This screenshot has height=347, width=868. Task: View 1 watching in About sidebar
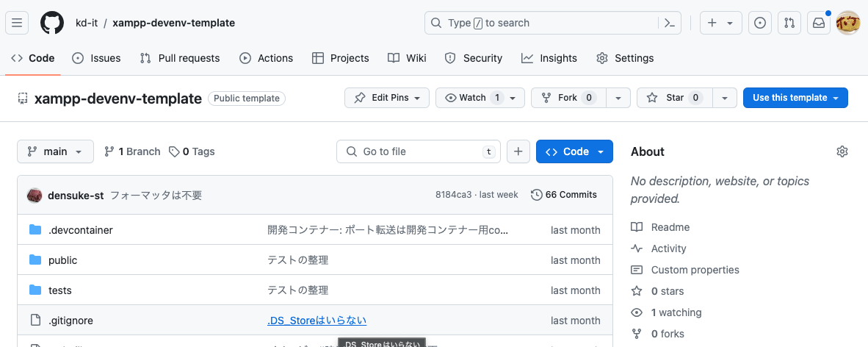tap(667, 312)
